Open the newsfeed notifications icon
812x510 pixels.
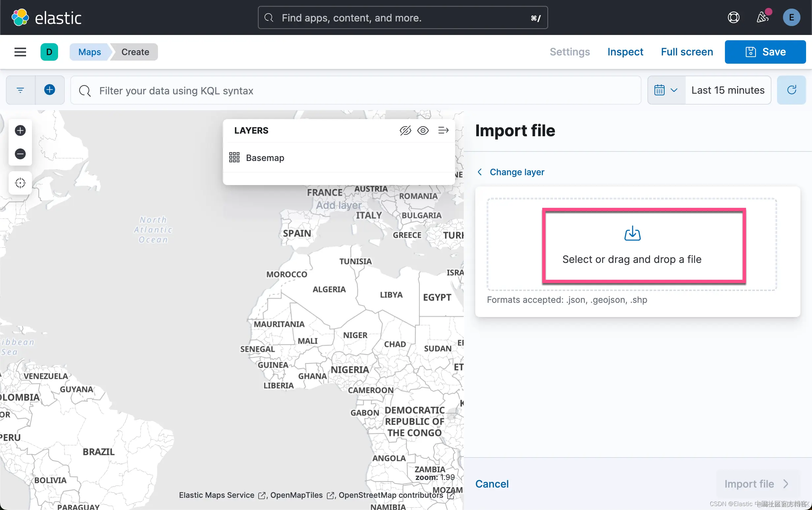tap(762, 17)
